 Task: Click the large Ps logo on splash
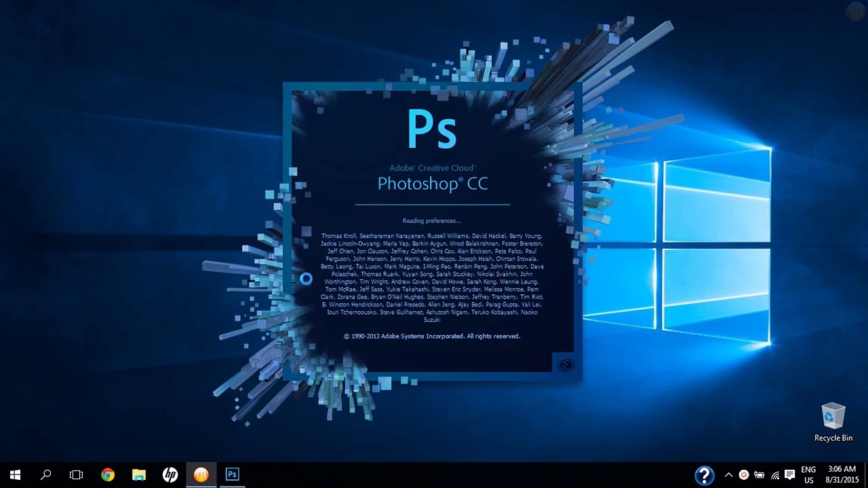pyautogui.click(x=432, y=128)
